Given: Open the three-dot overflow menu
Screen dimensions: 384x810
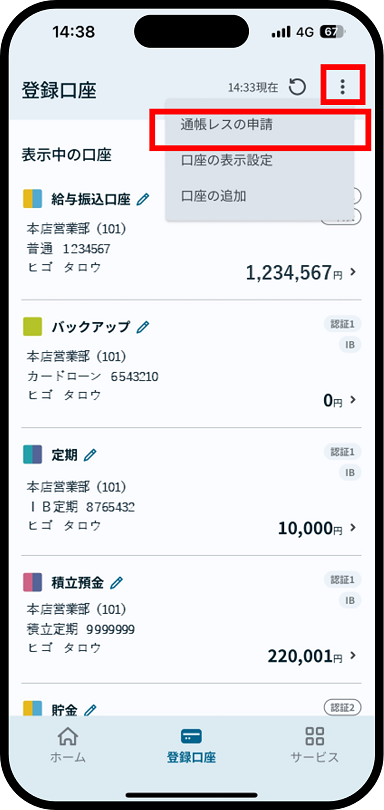Looking at the screenshot, I should click(x=343, y=87).
